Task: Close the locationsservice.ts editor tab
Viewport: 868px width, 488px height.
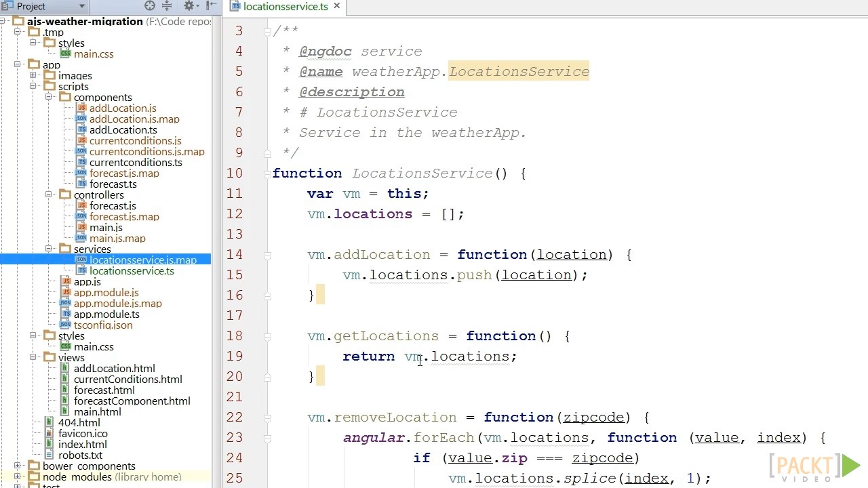Action: click(336, 7)
